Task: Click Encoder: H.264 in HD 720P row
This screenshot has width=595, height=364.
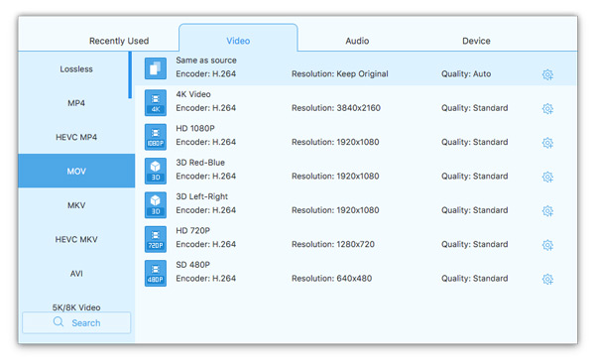Action: click(x=205, y=244)
